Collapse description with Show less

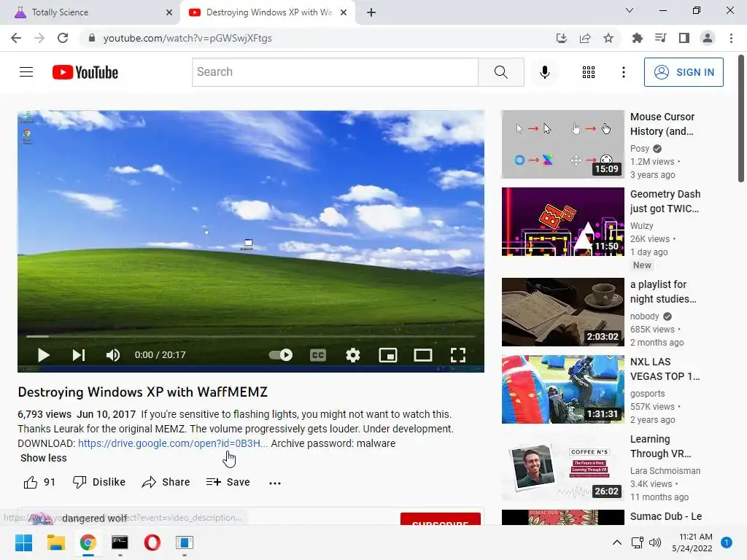tap(43, 458)
